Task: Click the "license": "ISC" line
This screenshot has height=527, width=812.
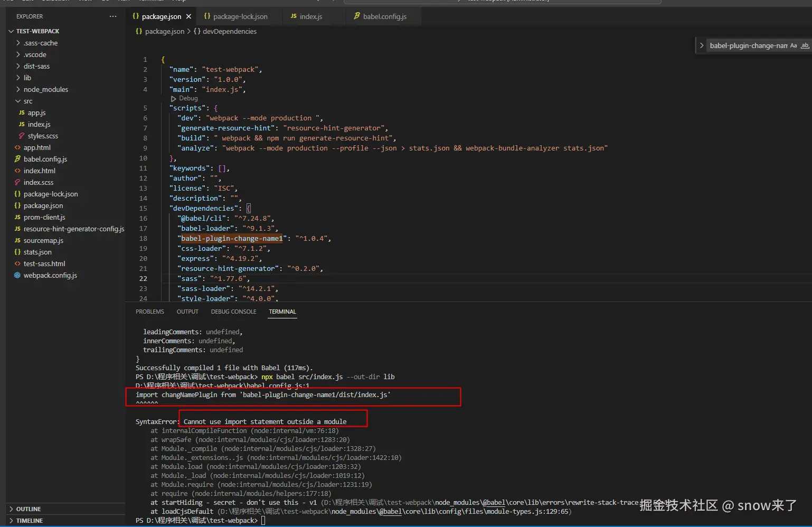Action: (203, 189)
